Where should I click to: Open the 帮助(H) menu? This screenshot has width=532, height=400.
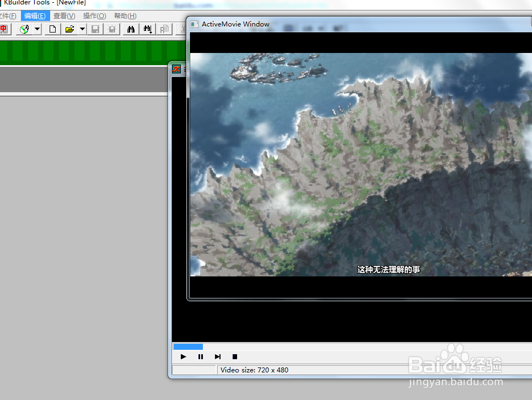125,16
